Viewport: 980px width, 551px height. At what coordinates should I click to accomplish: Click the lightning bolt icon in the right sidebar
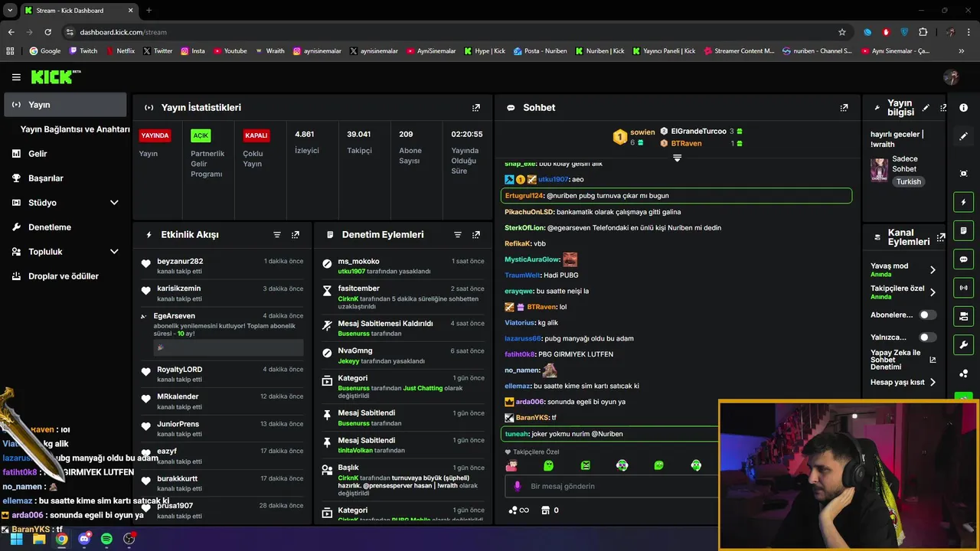click(x=964, y=202)
